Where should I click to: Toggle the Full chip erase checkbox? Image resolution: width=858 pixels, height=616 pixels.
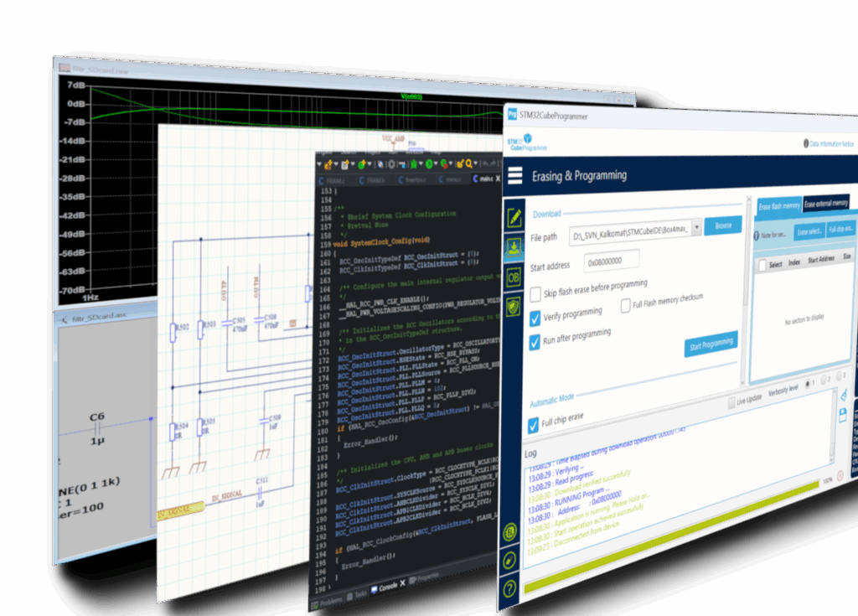(x=534, y=426)
